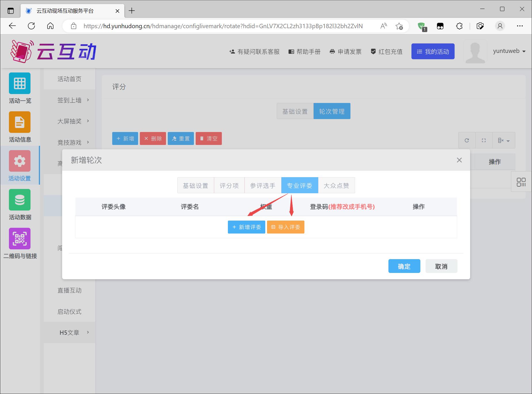This screenshot has height=394, width=532.
Task: Expand the H5文章 sidebar submenu
Action: pyautogui.click(x=73, y=332)
